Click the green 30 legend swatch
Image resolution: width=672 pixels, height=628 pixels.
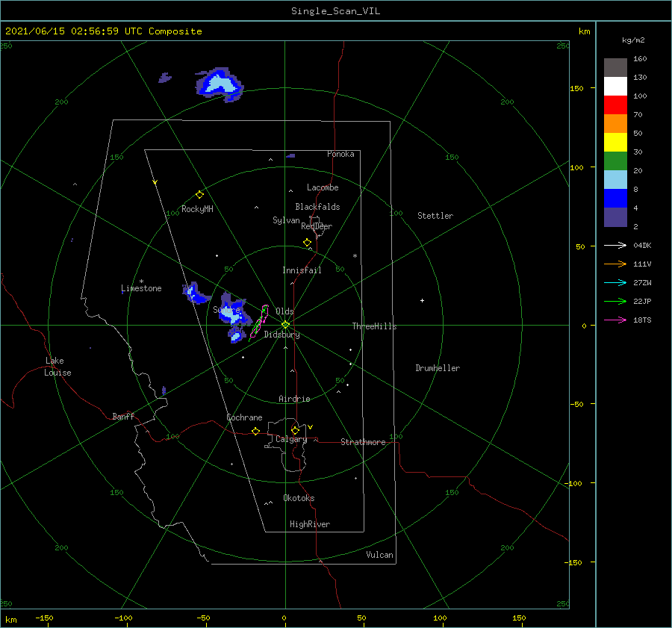(x=615, y=161)
